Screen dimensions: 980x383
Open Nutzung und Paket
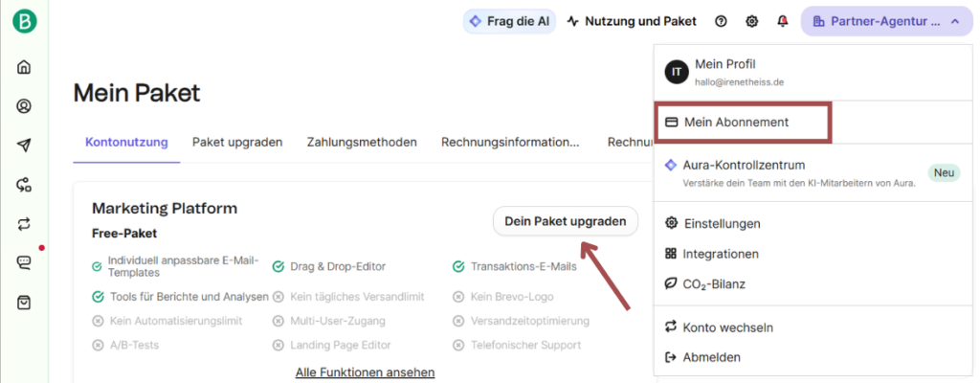(632, 21)
